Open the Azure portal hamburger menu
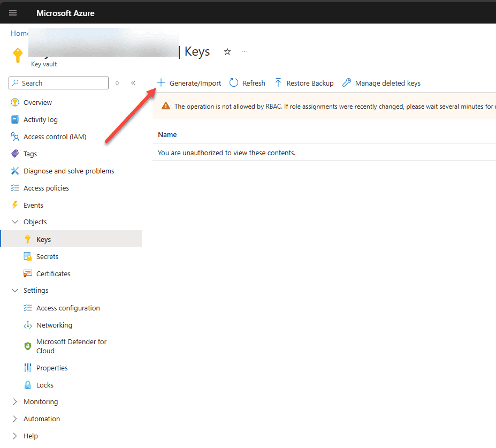 pyautogui.click(x=13, y=13)
